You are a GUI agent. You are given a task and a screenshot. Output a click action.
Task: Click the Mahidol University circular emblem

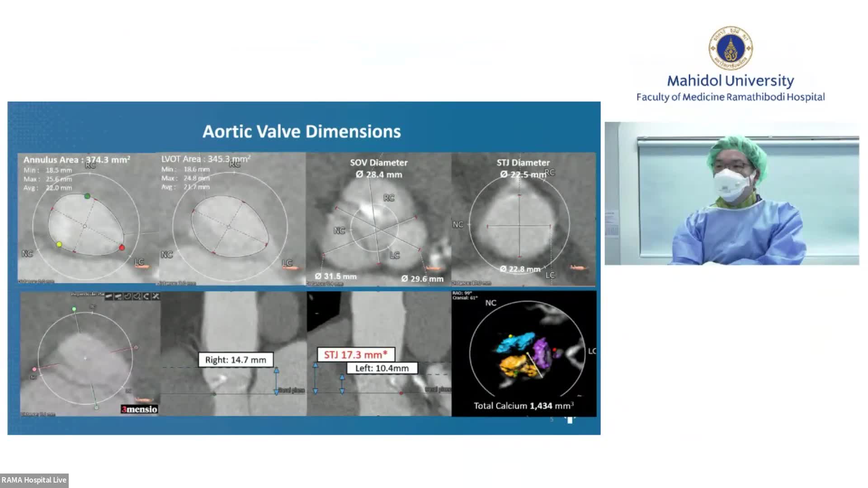(731, 48)
